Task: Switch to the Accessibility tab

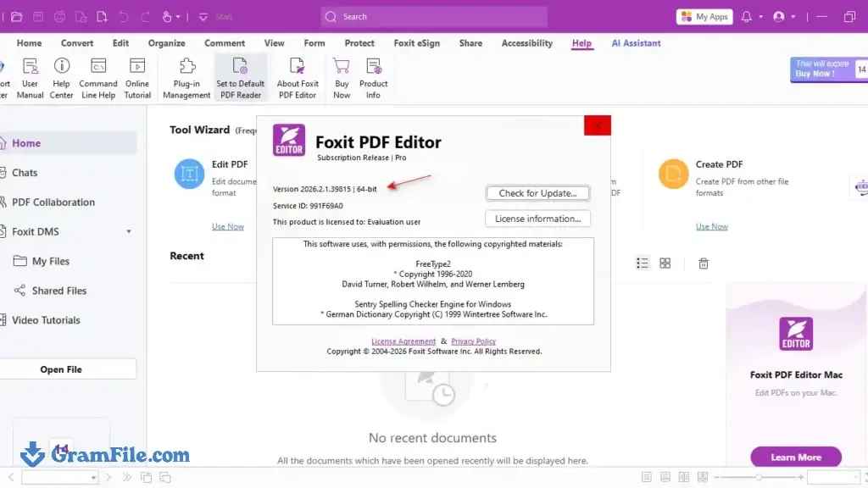Action: coord(527,43)
